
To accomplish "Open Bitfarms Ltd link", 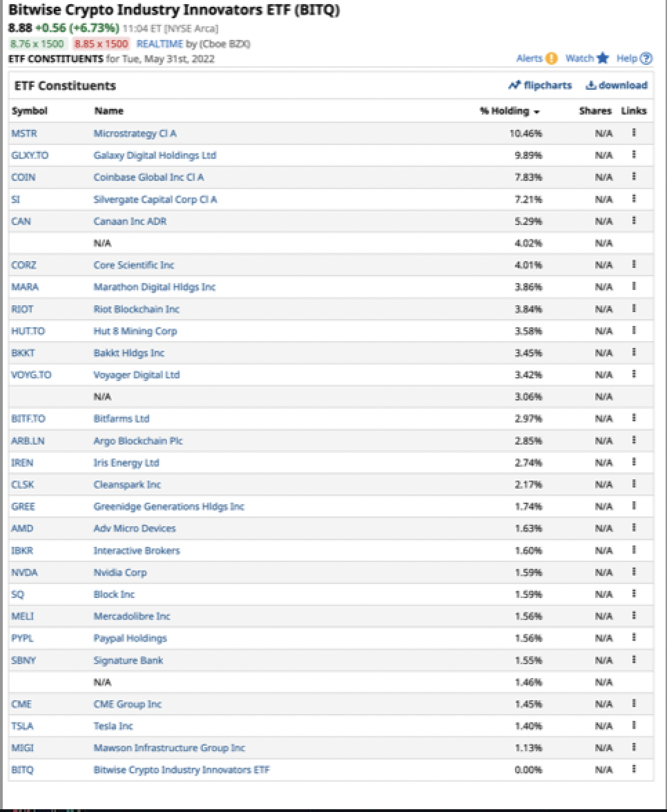I will click(x=122, y=418).
